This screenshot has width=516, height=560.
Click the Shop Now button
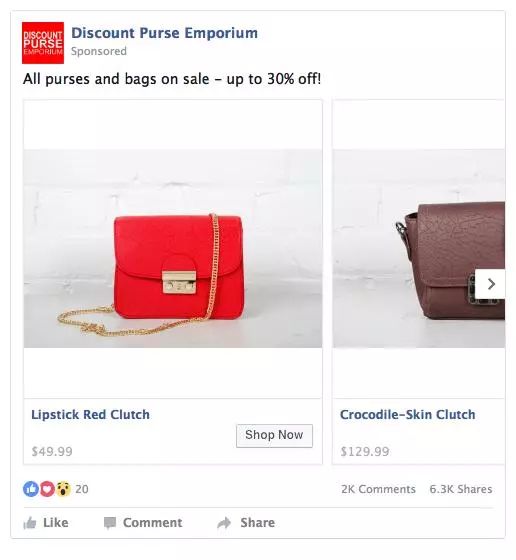274,435
